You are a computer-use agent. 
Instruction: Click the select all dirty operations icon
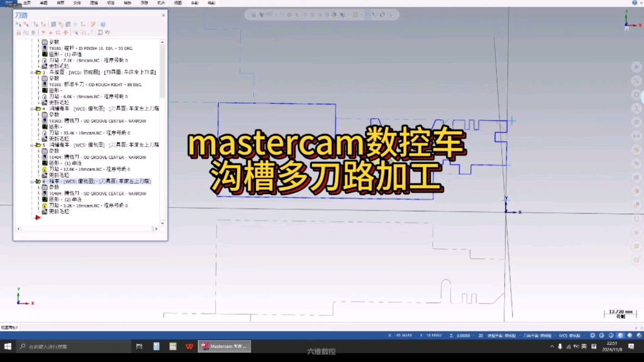tap(26, 25)
